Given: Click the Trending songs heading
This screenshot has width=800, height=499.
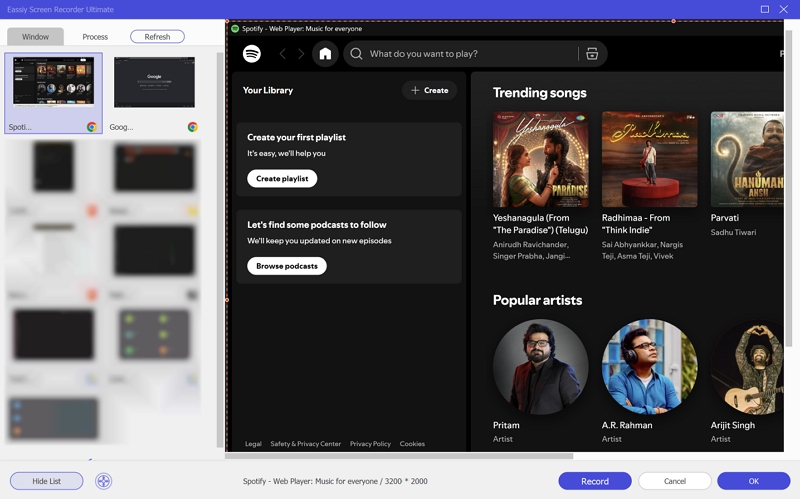Looking at the screenshot, I should [540, 93].
